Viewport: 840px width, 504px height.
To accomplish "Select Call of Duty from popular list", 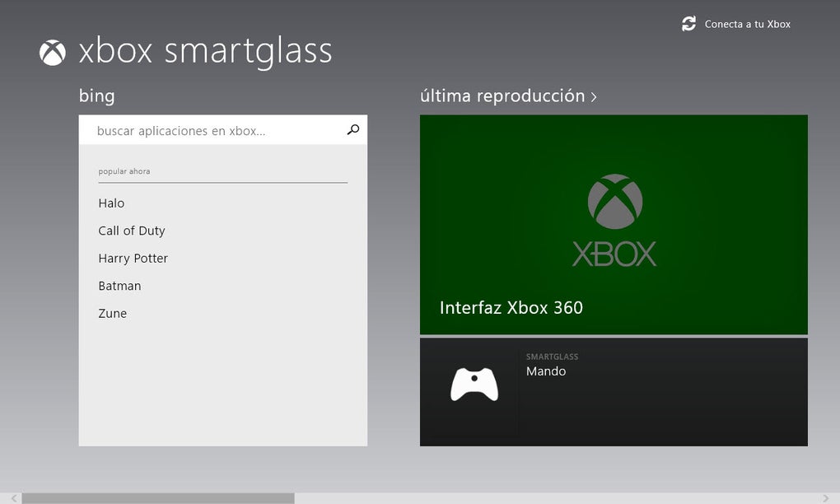I will (x=132, y=231).
